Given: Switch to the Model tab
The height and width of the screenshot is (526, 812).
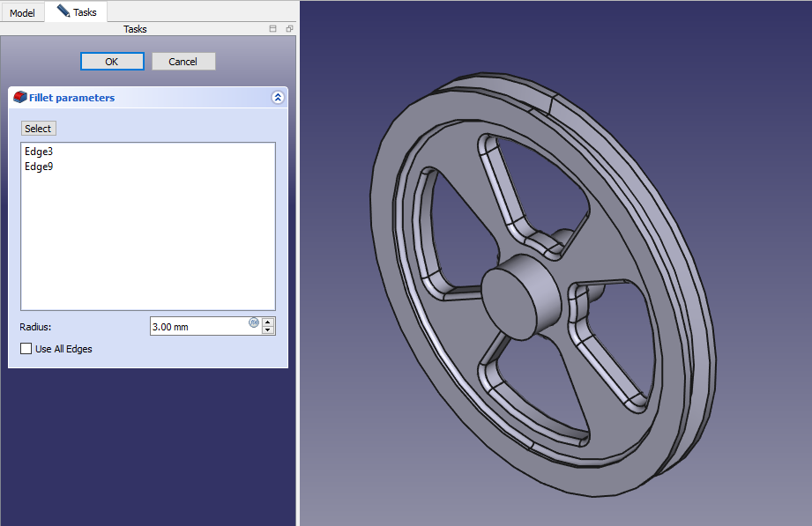Looking at the screenshot, I should [22, 13].
